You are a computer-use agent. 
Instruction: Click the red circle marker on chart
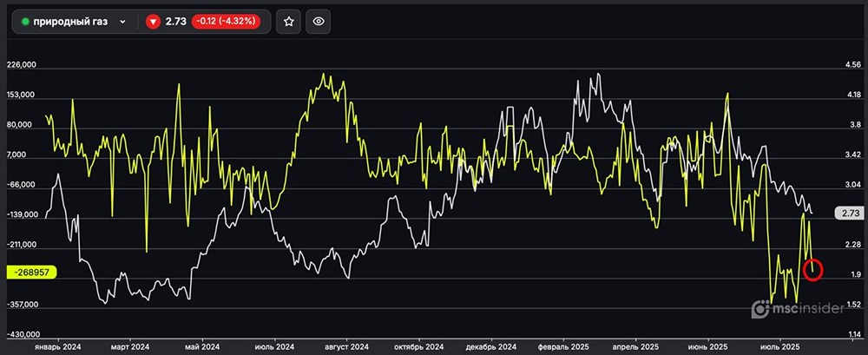[813, 270]
